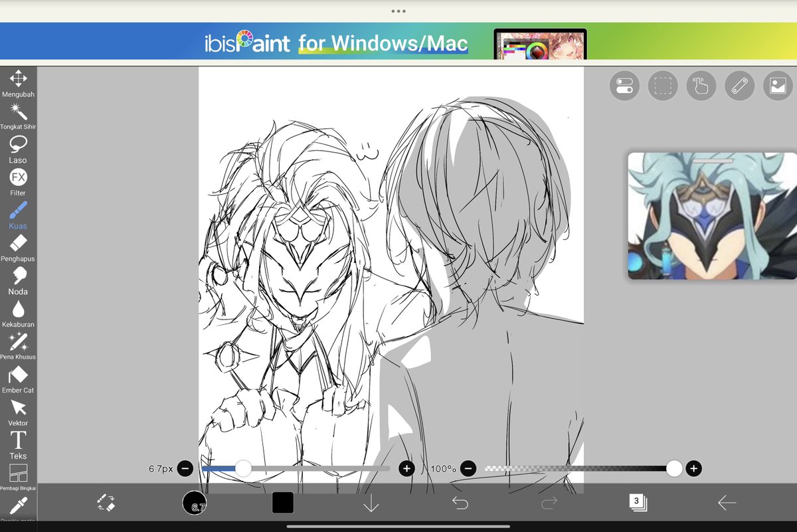797x532 pixels.
Task: Open the selection area dashed-square icon
Action: (x=663, y=86)
